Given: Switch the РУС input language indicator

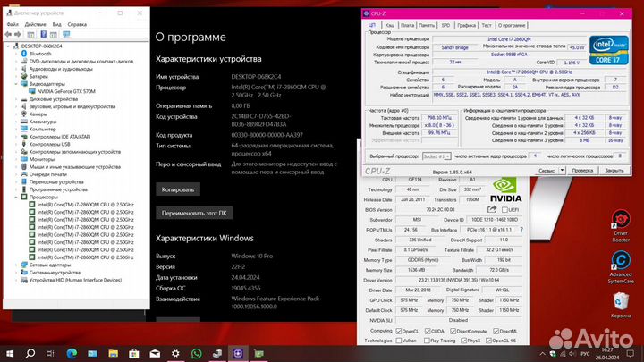Looking at the screenshot, I should click(585, 354).
